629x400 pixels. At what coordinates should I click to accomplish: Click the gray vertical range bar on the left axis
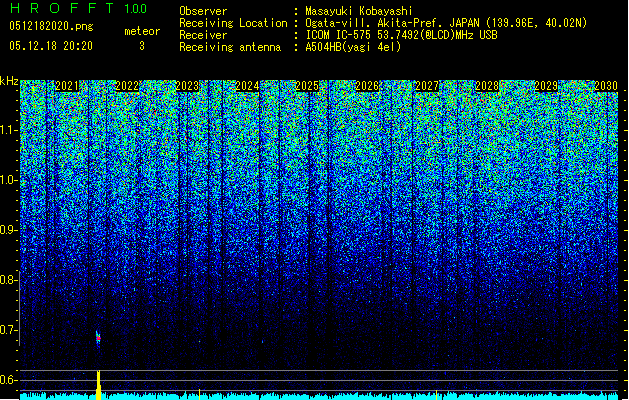tap(19, 308)
